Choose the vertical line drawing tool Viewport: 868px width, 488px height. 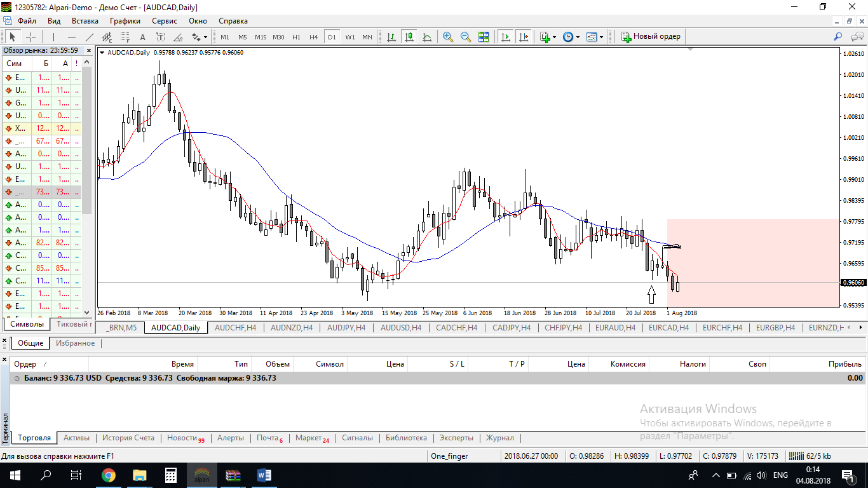53,37
